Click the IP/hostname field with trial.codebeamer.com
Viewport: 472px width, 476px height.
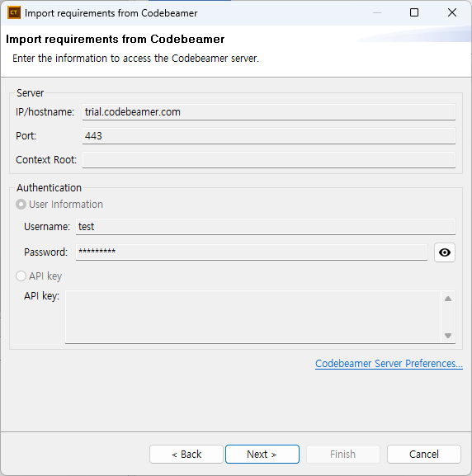tap(269, 112)
